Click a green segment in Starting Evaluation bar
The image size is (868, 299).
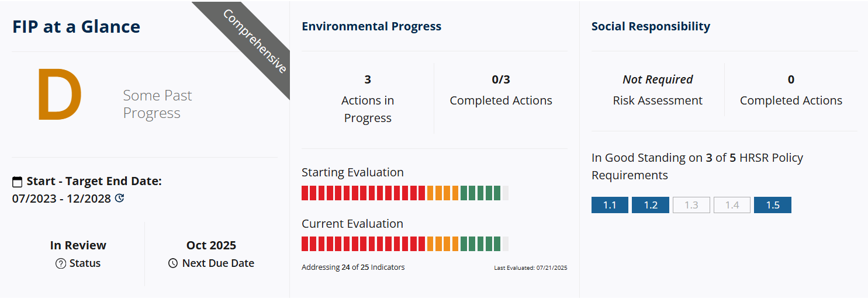click(480, 193)
